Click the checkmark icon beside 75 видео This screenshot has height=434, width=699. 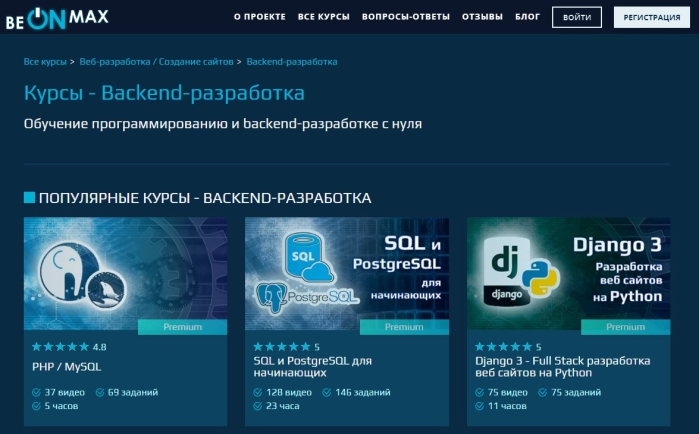479,393
